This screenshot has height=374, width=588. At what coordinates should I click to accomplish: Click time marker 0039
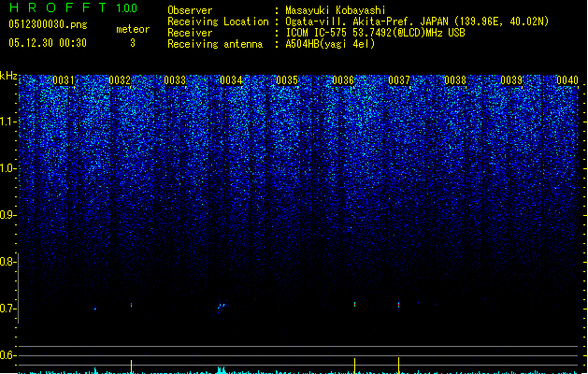coord(511,80)
